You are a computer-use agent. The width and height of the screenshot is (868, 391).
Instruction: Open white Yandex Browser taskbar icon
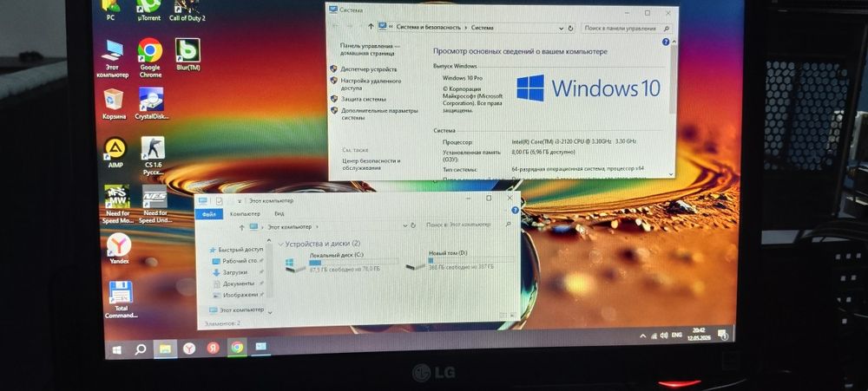(x=189, y=349)
